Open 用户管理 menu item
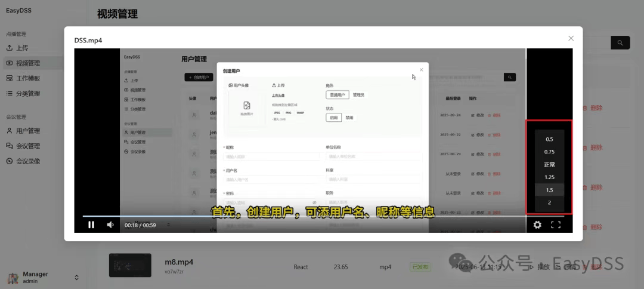644x289 pixels. (27, 131)
